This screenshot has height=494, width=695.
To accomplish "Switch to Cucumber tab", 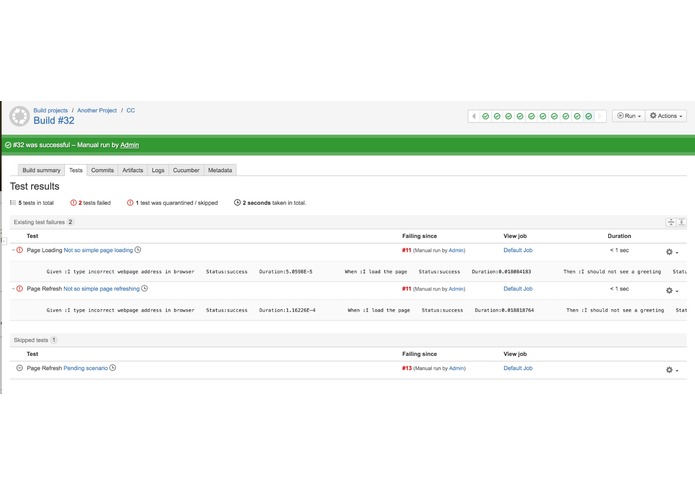I will pyautogui.click(x=186, y=170).
